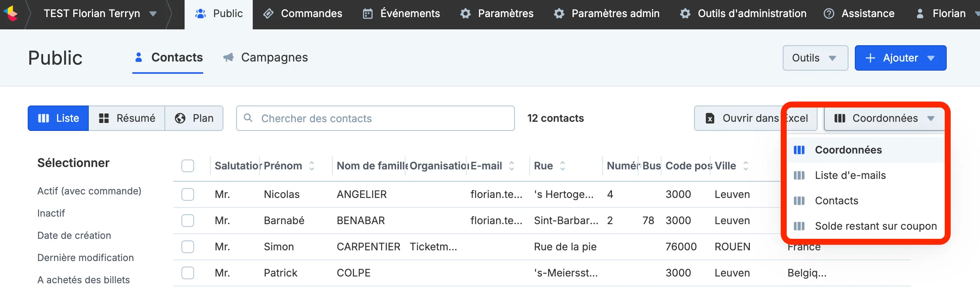
Task: Filter by Actif (avec commande)
Action: point(89,191)
